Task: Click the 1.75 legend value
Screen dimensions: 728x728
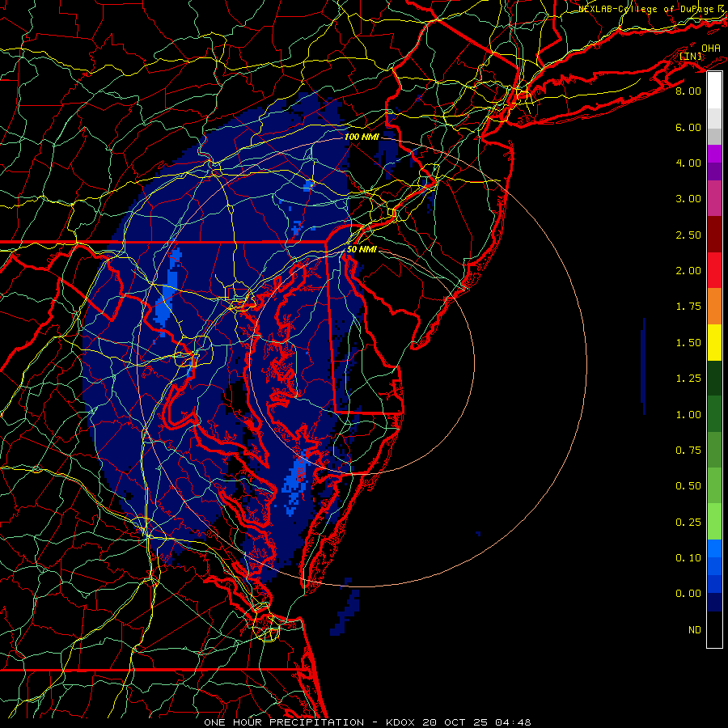Action: pos(688,307)
